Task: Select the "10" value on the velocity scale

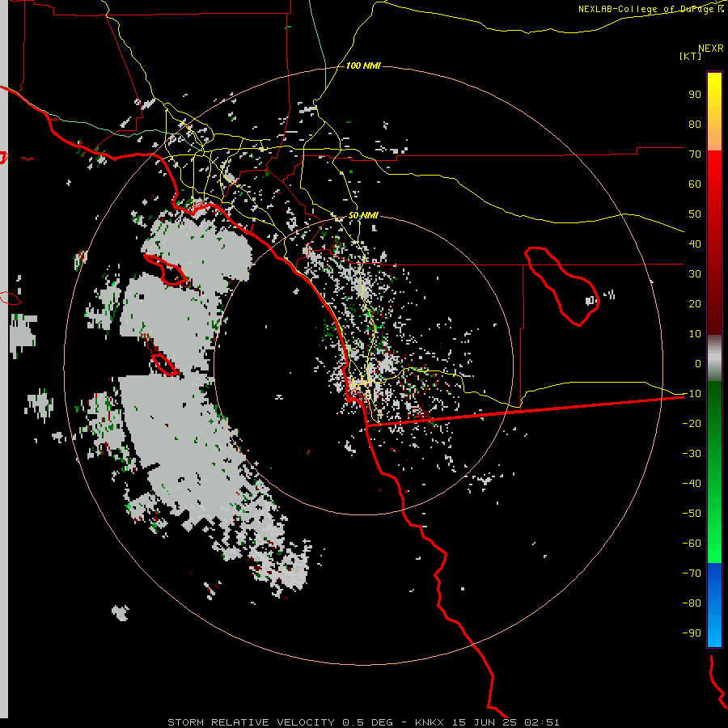Action: tap(695, 334)
